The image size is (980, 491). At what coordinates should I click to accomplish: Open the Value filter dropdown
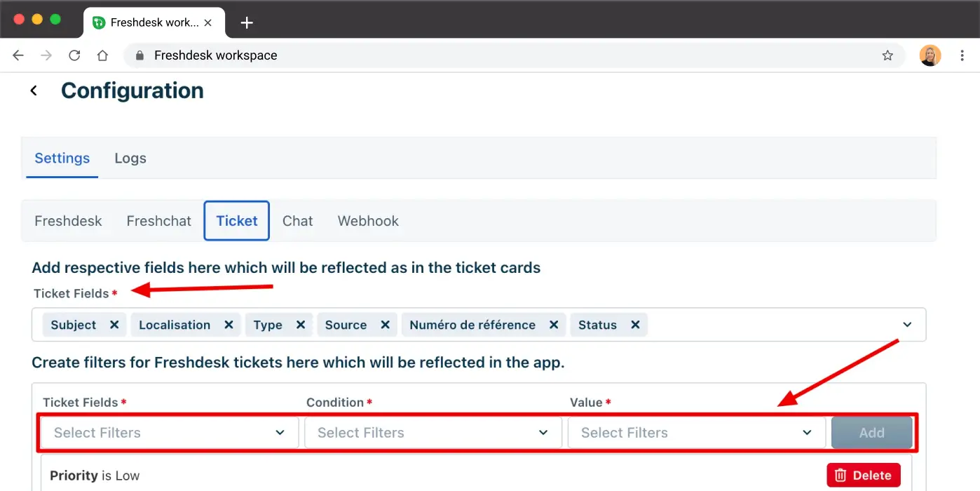click(697, 433)
